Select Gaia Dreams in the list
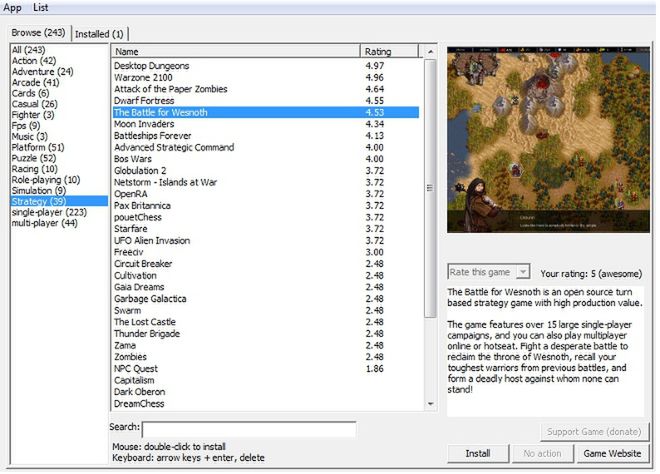Screen dimensions: 660x474 (x=266, y=287)
